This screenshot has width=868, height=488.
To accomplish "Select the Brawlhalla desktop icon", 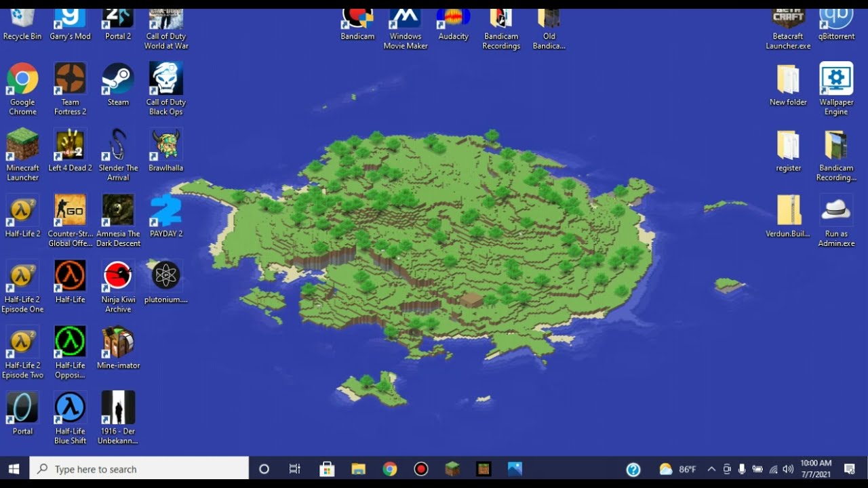I will point(166,150).
